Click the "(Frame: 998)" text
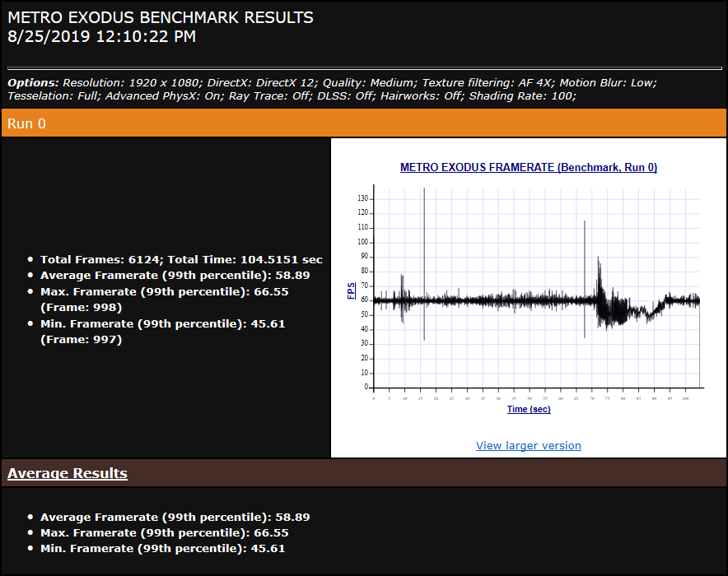 click(82, 308)
